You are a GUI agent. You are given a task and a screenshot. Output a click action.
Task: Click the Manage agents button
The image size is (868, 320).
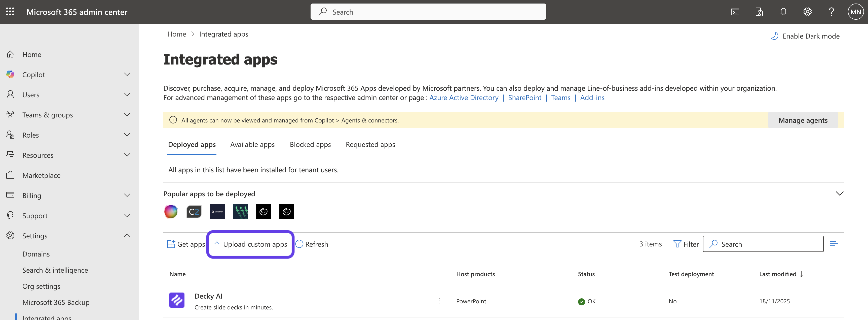[x=803, y=120]
